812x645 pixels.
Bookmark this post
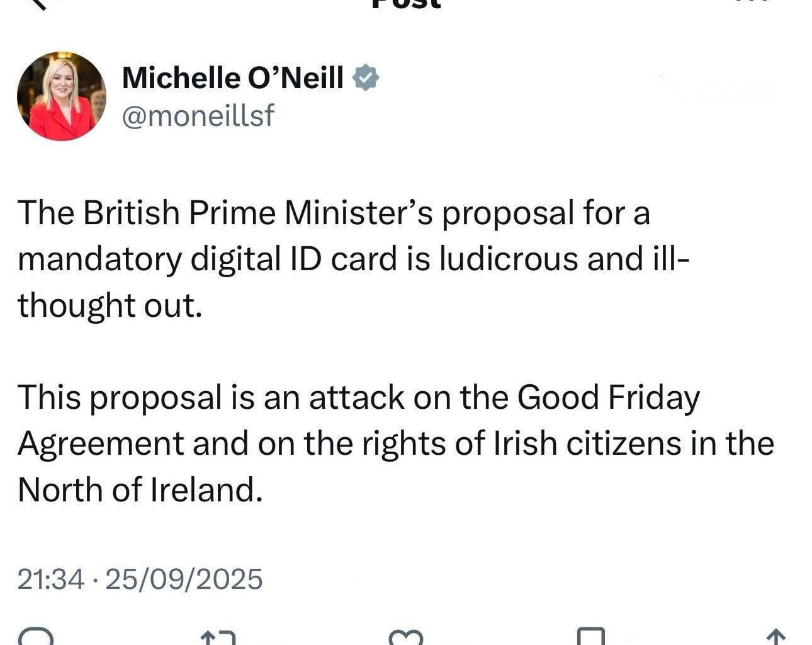[590, 636]
